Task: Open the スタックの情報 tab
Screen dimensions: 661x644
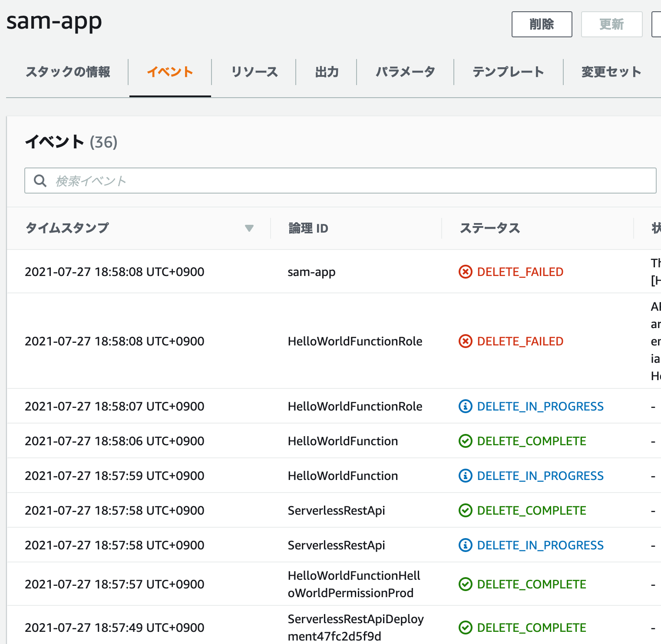Action: [68, 72]
